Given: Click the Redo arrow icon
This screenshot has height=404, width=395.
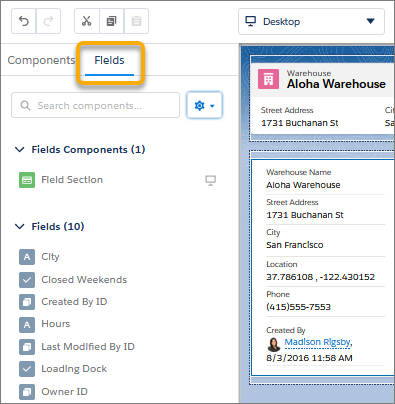Looking at the screenshot, I should coord(48,21).
